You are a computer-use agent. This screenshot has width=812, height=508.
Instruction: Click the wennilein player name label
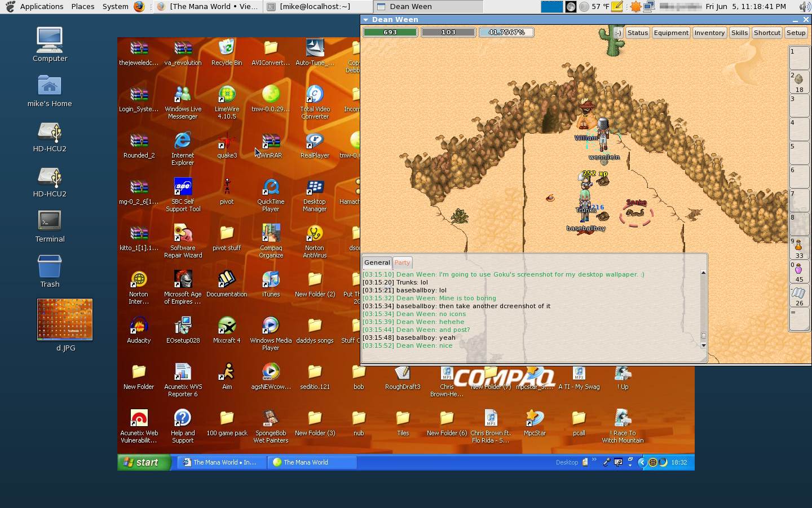click(604, 157)
